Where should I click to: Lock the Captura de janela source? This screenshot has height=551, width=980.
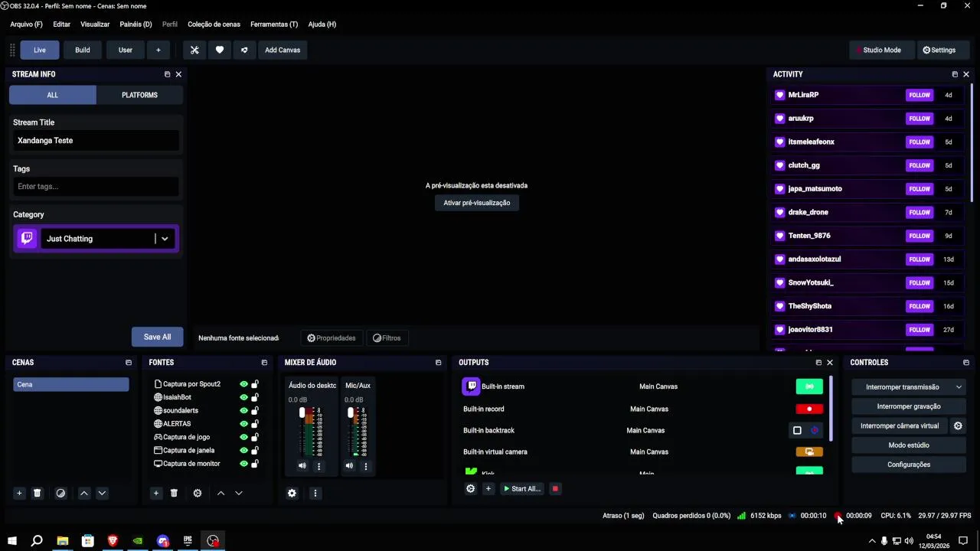(x=255, y=451)
